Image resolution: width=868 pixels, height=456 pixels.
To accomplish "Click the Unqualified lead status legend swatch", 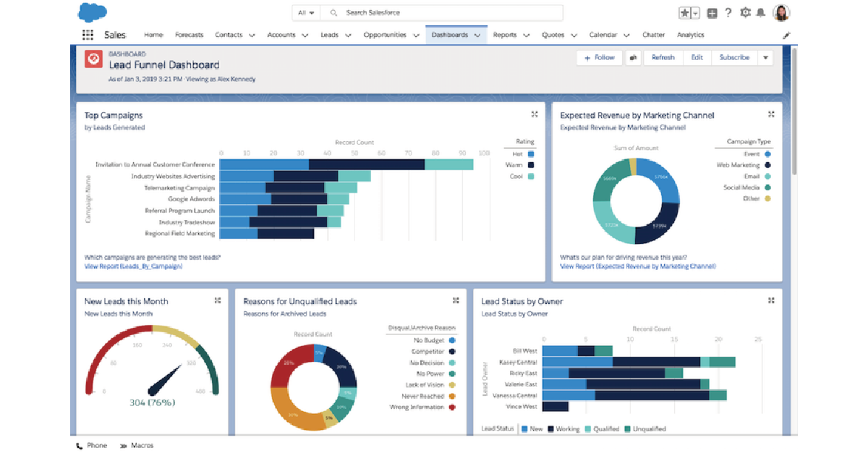I will coord(627,429).
